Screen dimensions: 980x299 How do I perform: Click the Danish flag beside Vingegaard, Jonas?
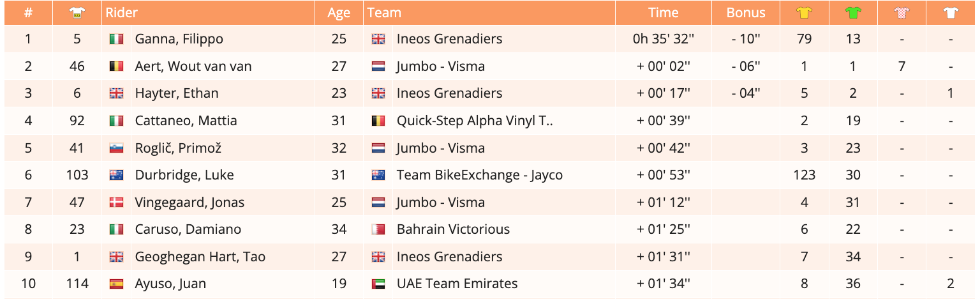(116, 203)
